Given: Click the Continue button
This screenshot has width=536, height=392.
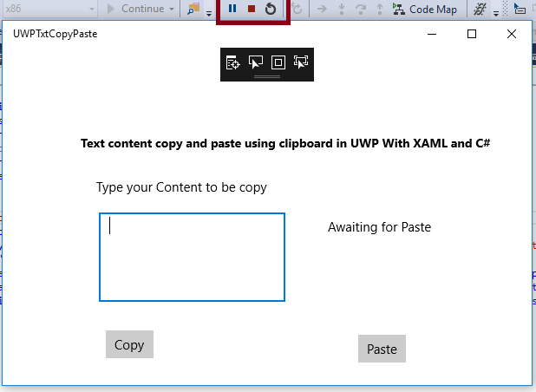Looking at the screenshot, I should (x=136, y=9).
